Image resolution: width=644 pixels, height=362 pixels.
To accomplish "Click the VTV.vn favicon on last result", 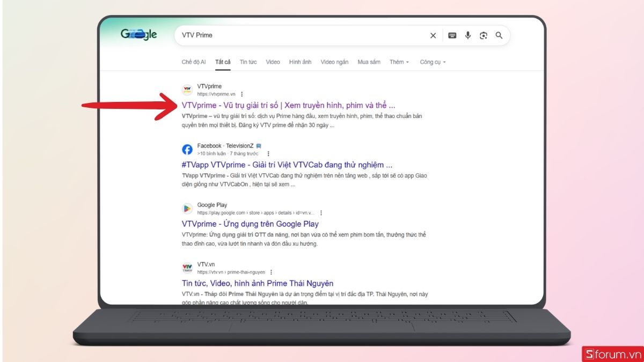I will tap(187, 268).
